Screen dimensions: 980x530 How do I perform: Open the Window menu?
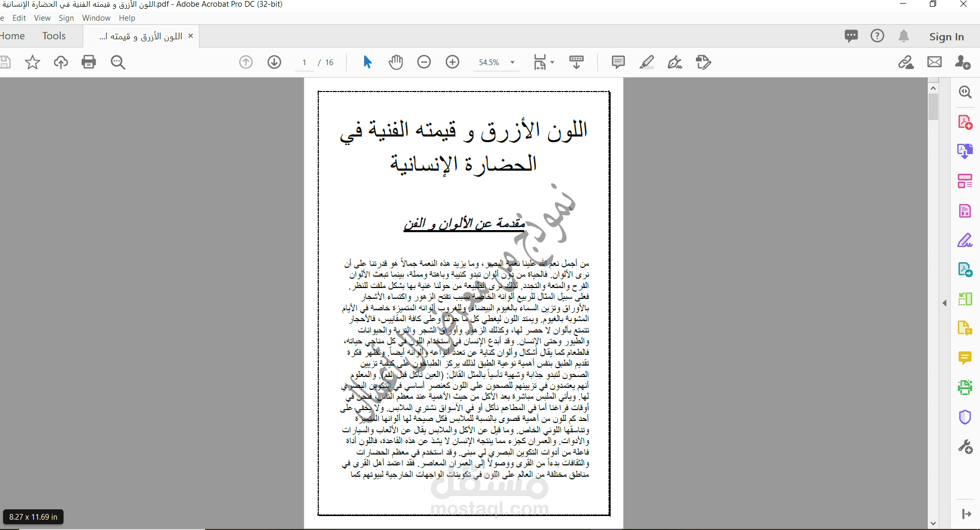[96, 18]
